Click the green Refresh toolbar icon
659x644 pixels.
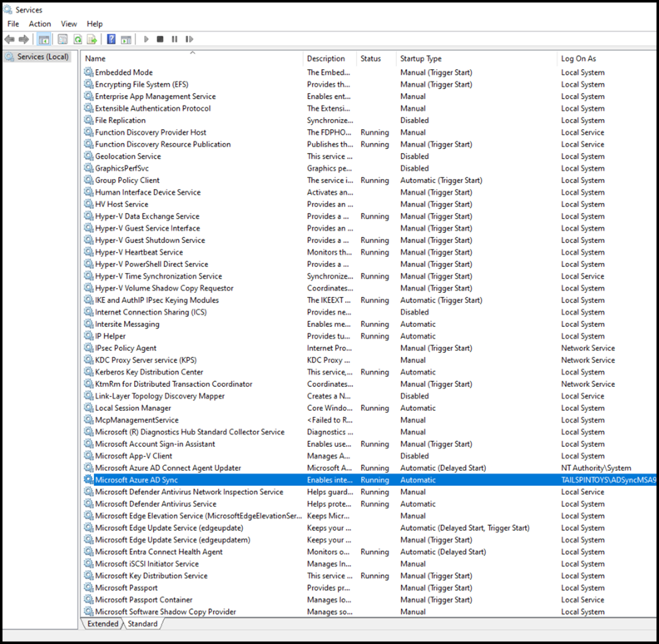pyautogui.click(x=77, y=39)
